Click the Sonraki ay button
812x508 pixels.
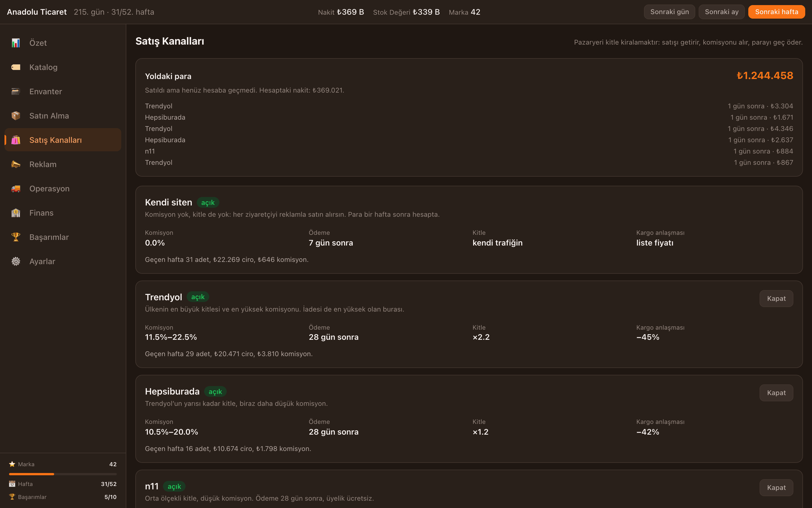721,12
